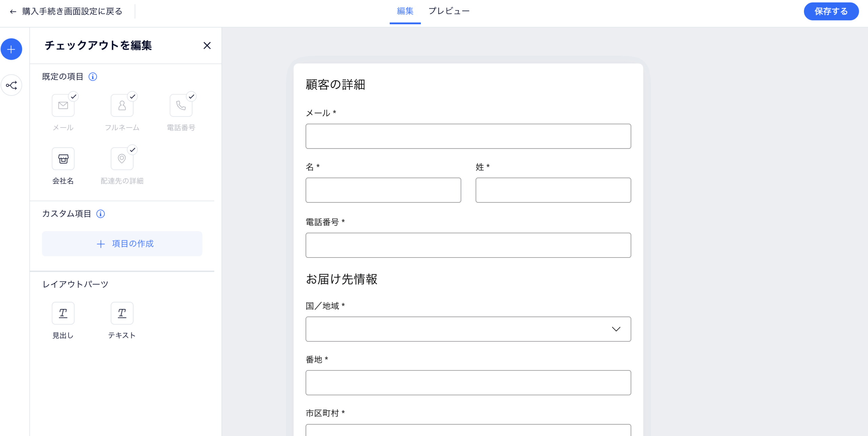Click the フルネーム person field icon
868x436 pixels.
coord(122,106)
